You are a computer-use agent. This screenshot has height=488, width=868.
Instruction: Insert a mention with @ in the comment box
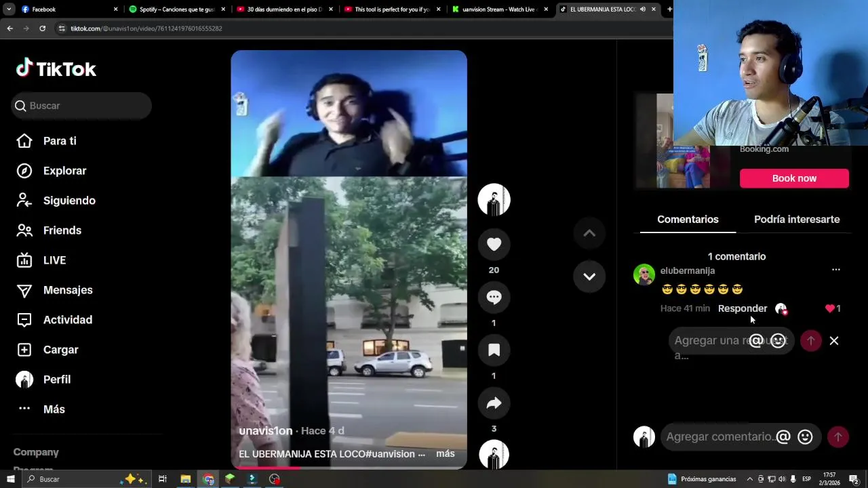(783, 437)
